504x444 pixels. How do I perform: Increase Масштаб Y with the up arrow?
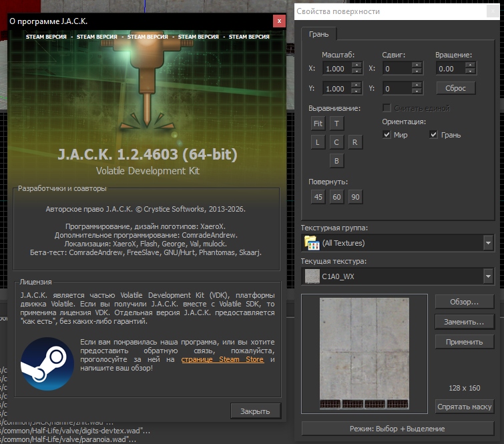(x=356, y=85)
